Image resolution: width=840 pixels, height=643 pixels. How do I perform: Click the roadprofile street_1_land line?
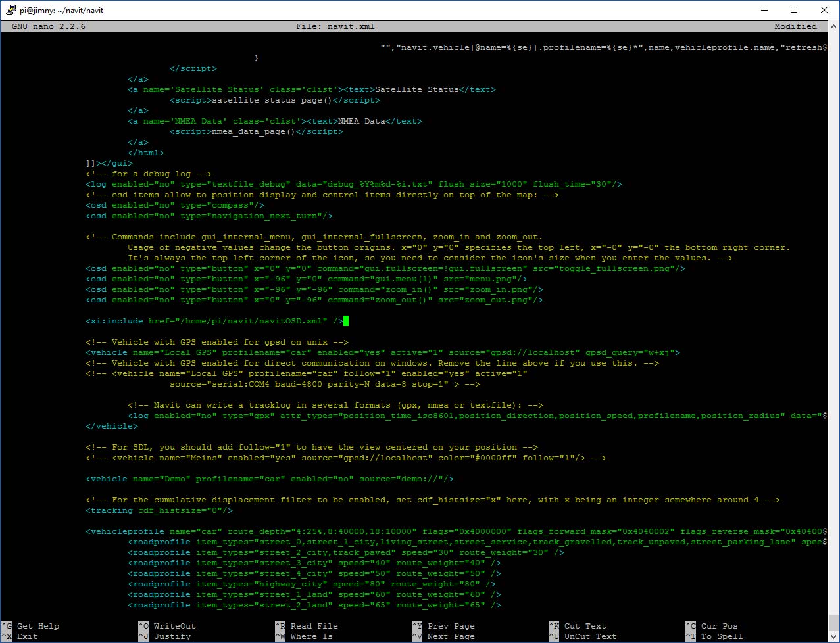[x=314, y=594]
